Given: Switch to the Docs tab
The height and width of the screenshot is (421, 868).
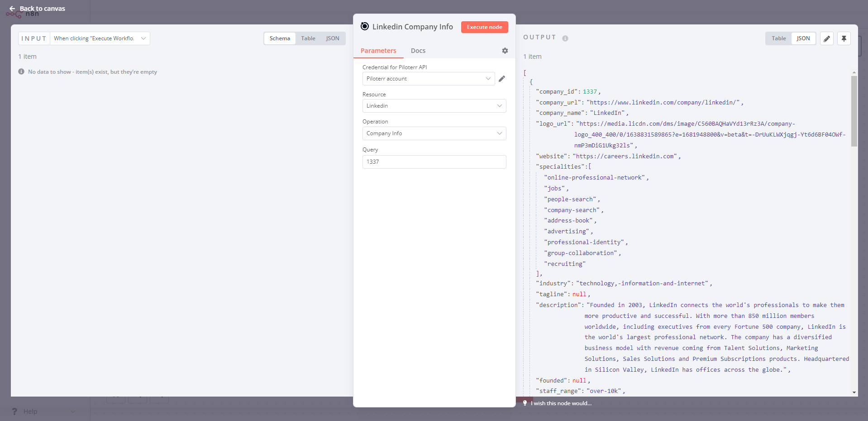Looking at the screenshot, I should [x=418, y=51].
